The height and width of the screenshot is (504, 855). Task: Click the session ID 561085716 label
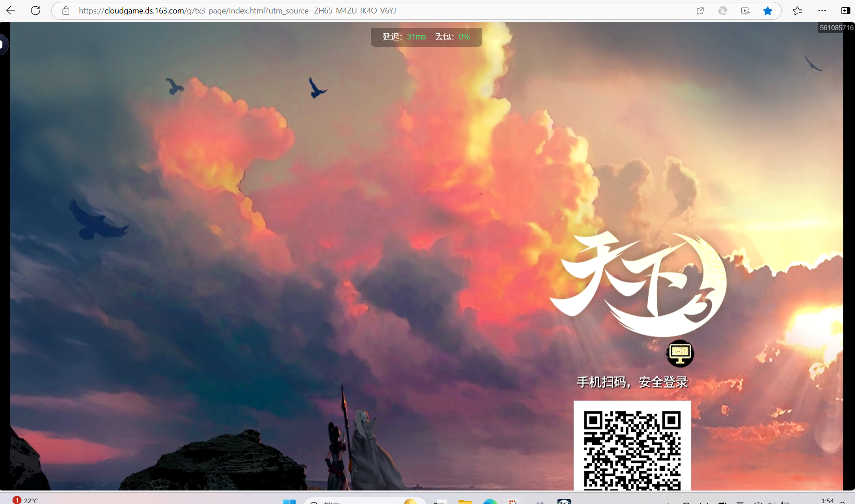pos(836,28)
